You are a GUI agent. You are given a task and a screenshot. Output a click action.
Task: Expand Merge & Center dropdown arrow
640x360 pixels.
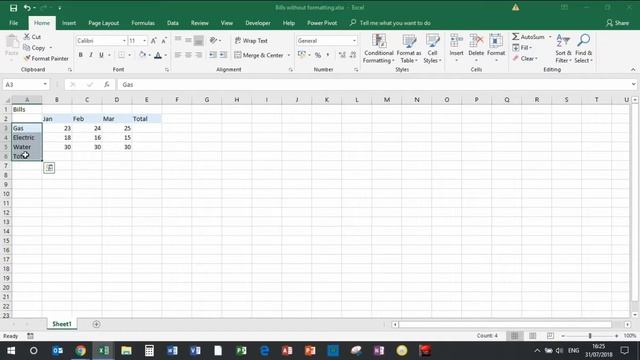pos(289,55)
